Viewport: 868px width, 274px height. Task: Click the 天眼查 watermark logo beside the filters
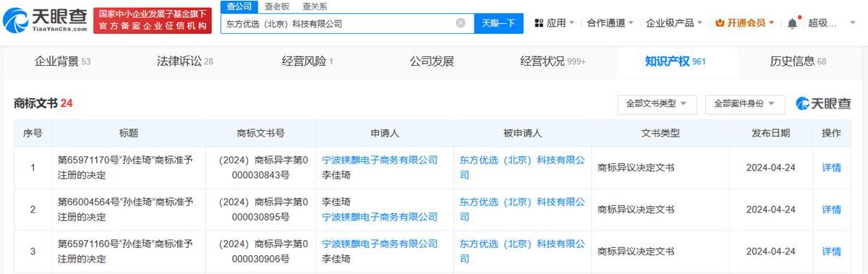tap(824, 103)
